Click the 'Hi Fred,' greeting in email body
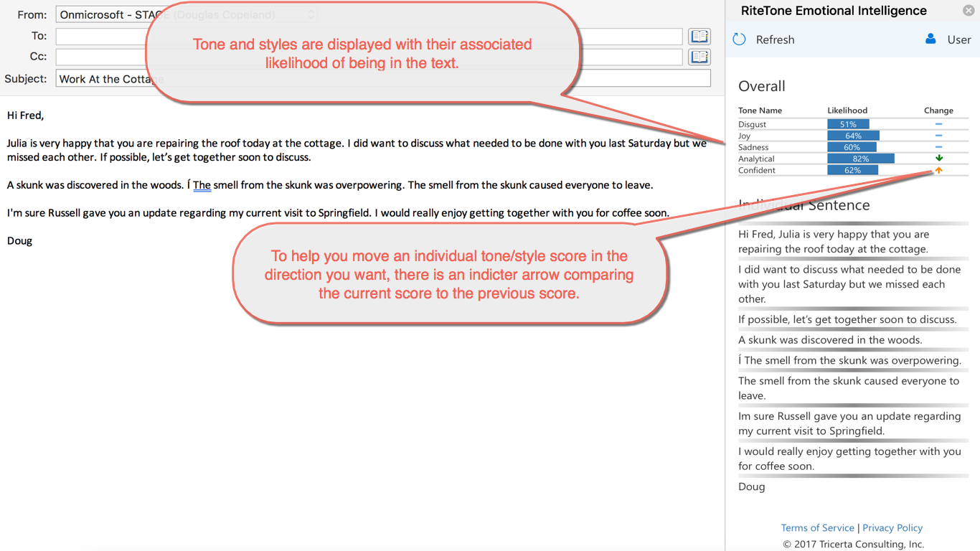The width and height of the screenshot is (980, 551). [25, 115]
